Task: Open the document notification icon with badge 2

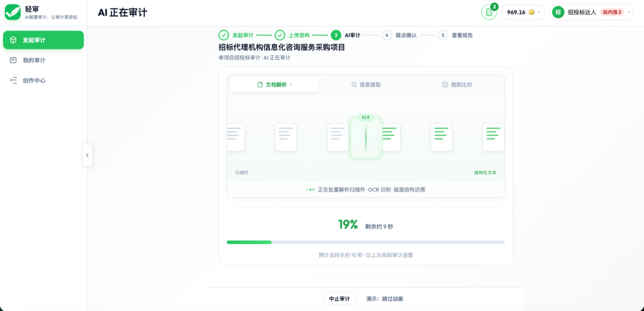Action: click(x=489, y=12)
